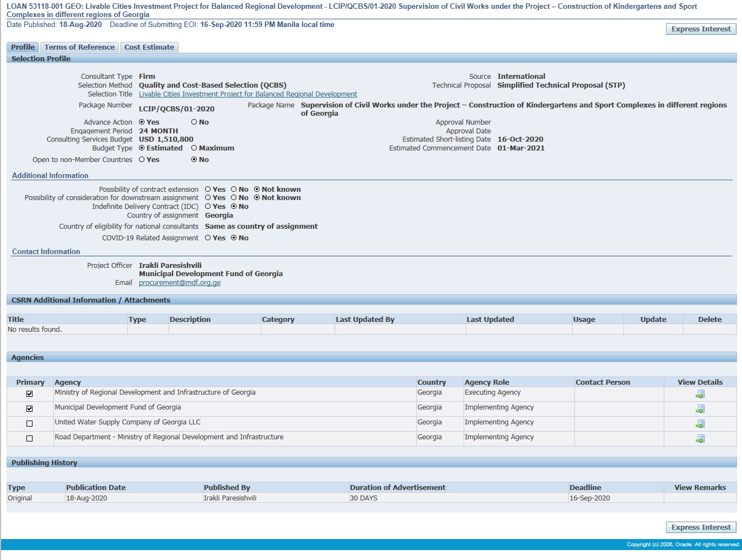Check primary box for United Water Supply Company
Viewport: 742px width, 560px height.
[30, 424]
